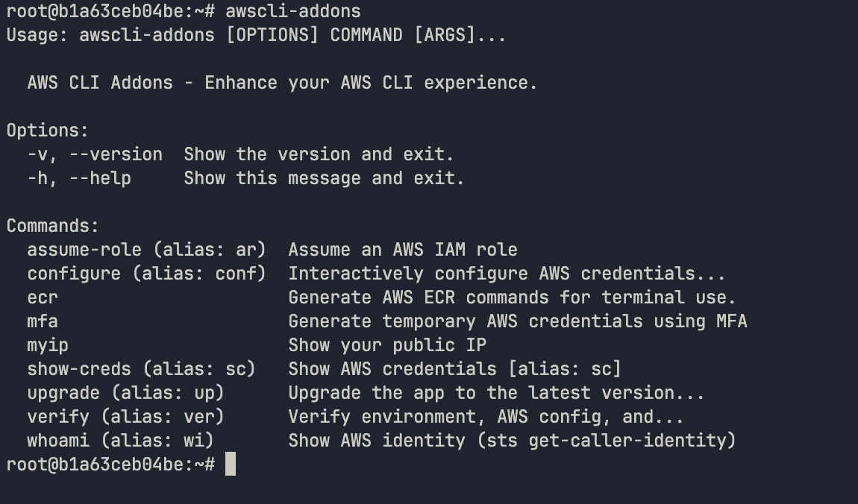Click the --help option flag

tap(100, 178)
